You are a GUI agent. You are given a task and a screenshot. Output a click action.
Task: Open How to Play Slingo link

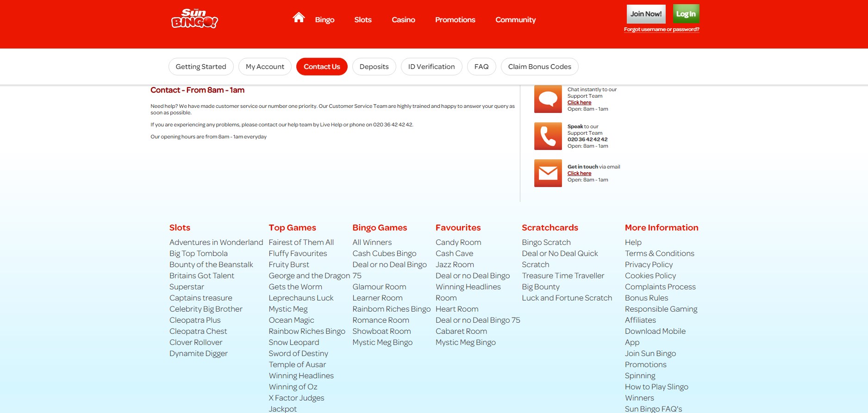656,387
